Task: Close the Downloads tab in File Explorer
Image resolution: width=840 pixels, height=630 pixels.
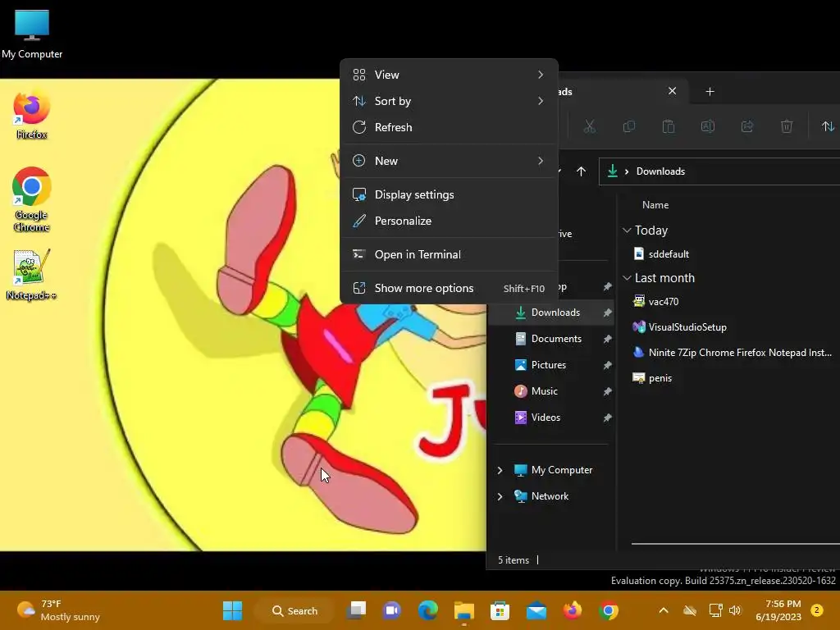Action: [673, 91]
